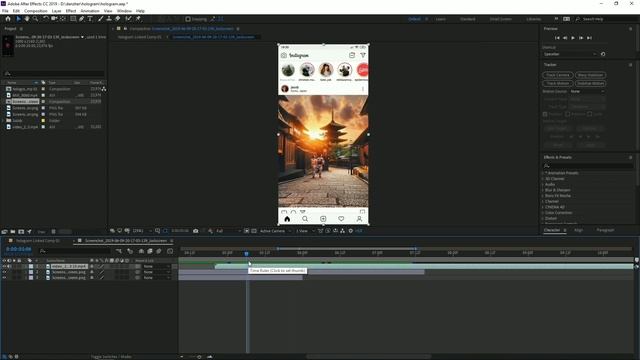
Task: Switch to the Character tab
Action: point(551,230)
